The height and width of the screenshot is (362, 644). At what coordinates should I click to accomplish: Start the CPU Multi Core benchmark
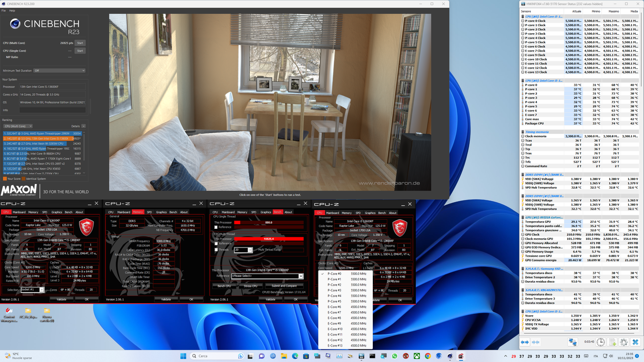[80, 43]
